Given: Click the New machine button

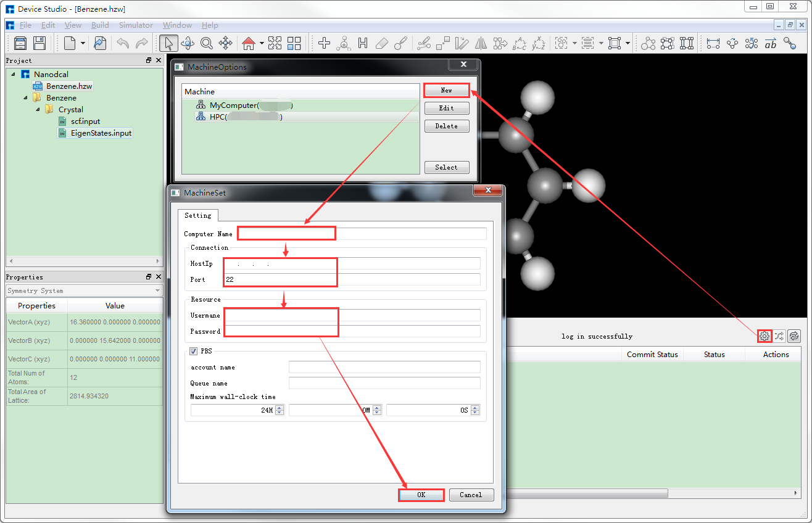Looking at the screenshot, I should coord(446,90).
